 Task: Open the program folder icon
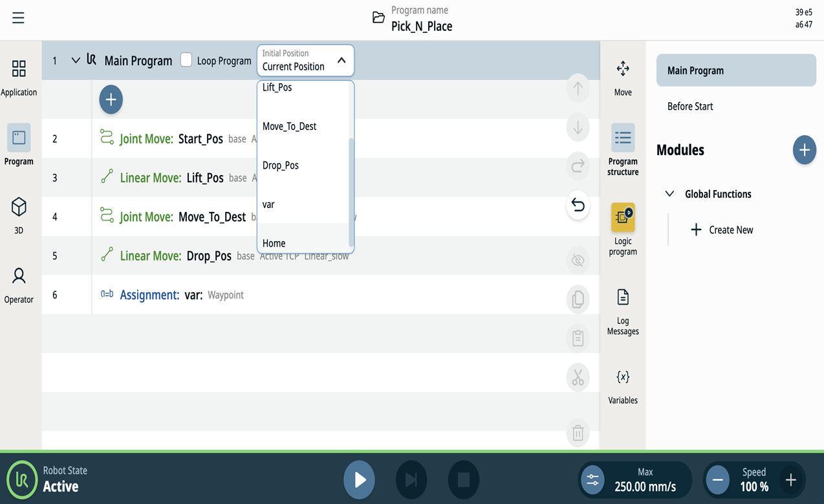click(x=378, y=18)
